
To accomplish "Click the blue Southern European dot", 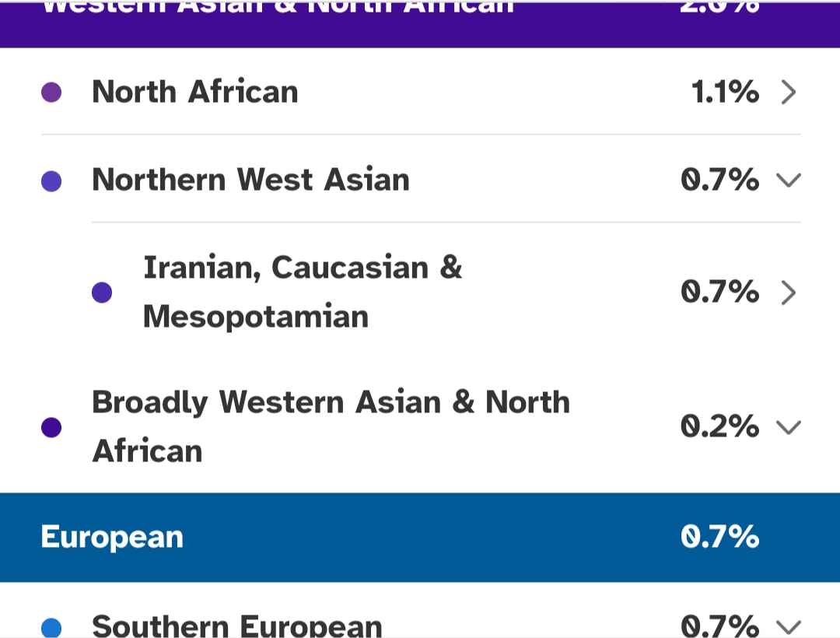I will pyautogui.click(x=51, y=628).
